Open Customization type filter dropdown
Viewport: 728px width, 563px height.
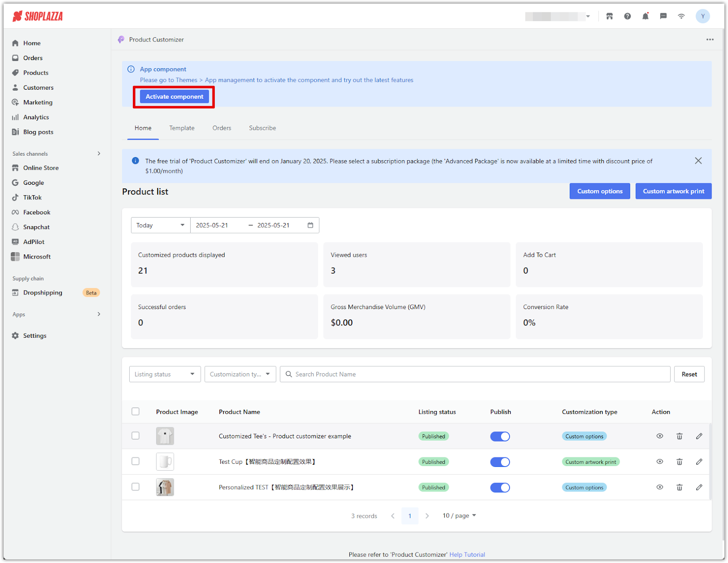tap(240, 374)
